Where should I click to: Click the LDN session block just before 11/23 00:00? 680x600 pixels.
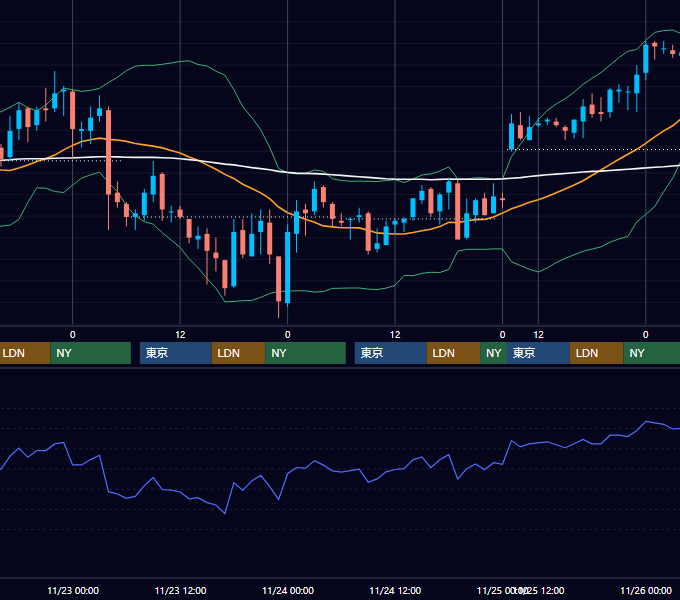[x=25, y=353]
